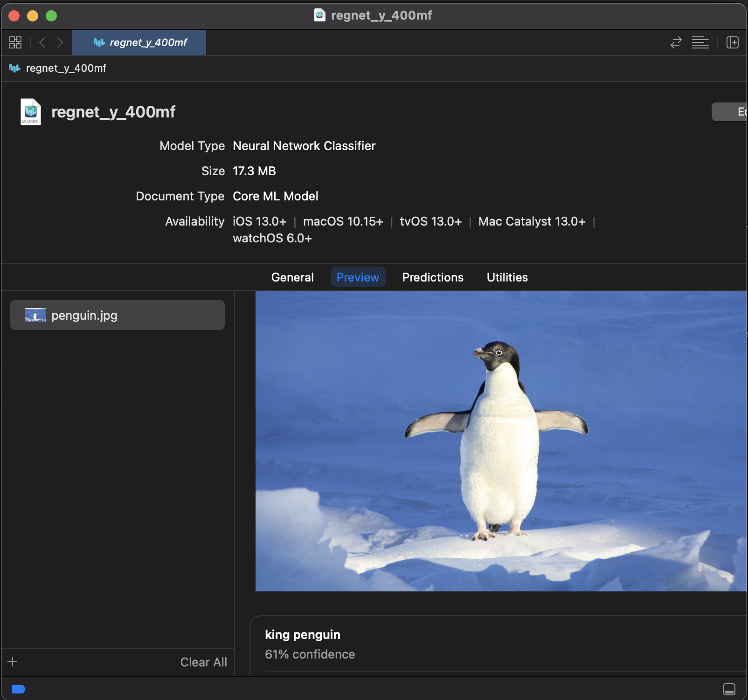This screenshot has width=748, height=700.
Task: Toggle the debug area panel icon
Action: pos(729,689)
